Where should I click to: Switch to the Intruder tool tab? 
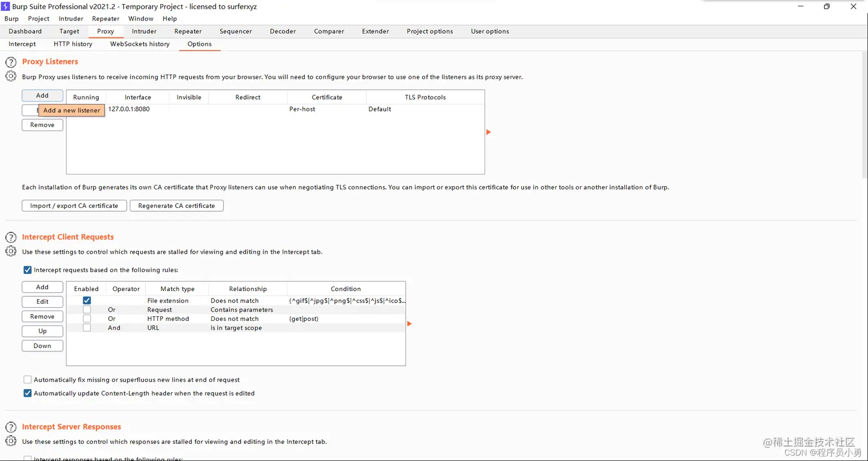point(144,31)
